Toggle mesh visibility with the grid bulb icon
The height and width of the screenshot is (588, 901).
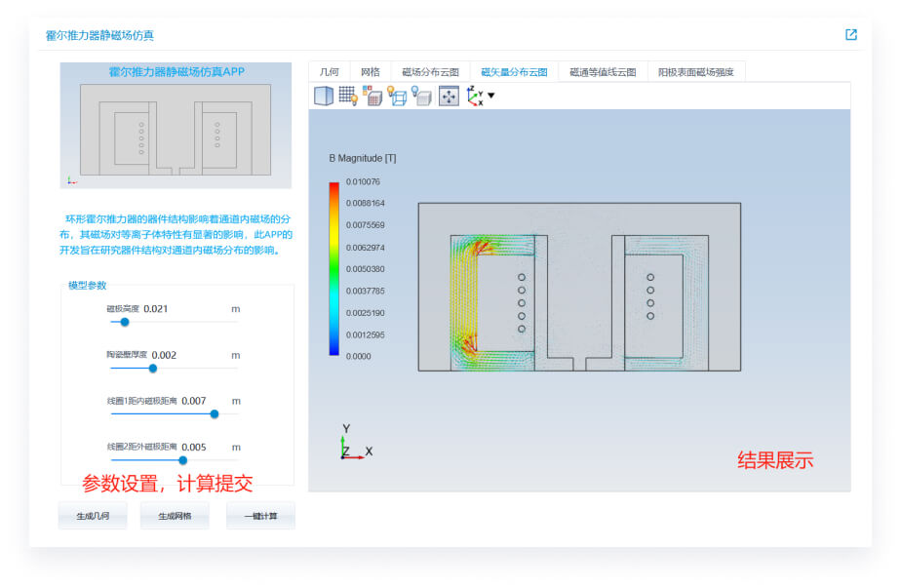(355, 99)
